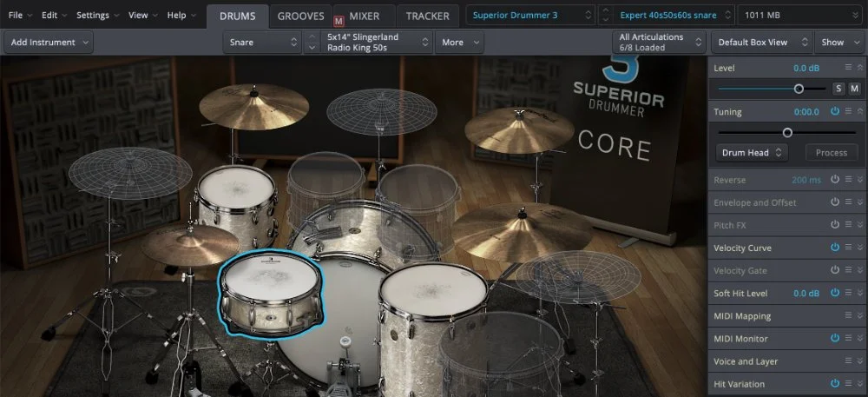Switch to the MIXER tab
The width and height of the screenshot is (868, 397).
coord(364,16)
